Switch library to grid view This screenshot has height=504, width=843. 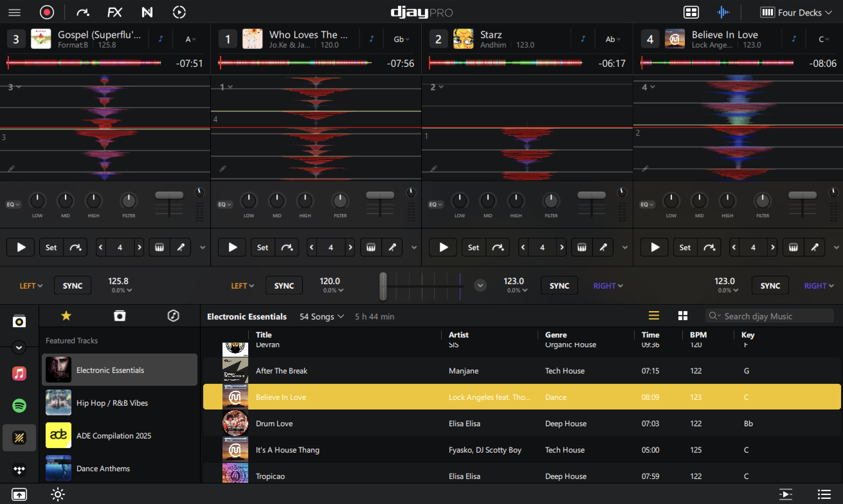(683, 316)
